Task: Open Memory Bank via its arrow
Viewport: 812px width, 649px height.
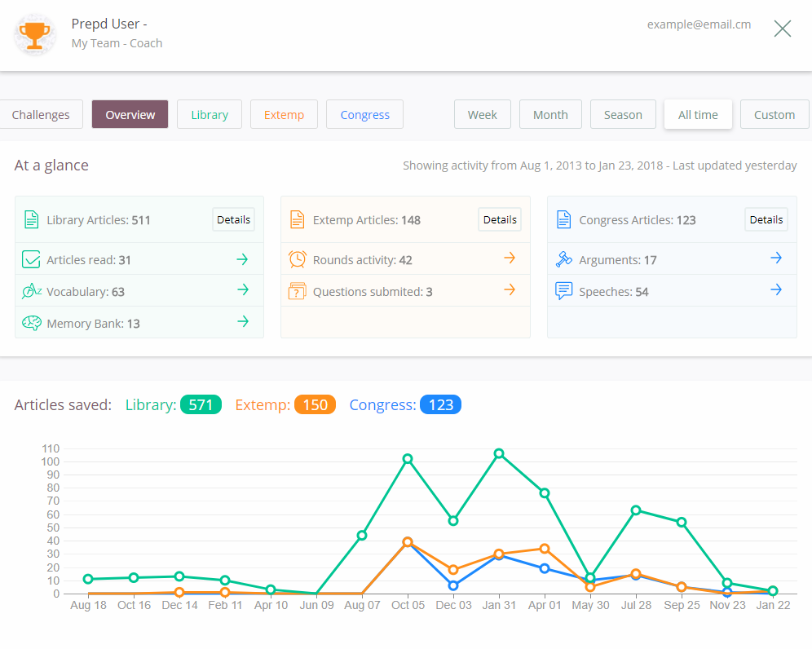Action: (x=242, y=322)
